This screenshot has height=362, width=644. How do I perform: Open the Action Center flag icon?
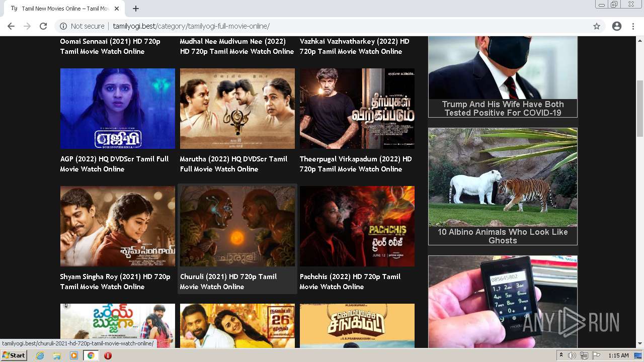(596, 355)
